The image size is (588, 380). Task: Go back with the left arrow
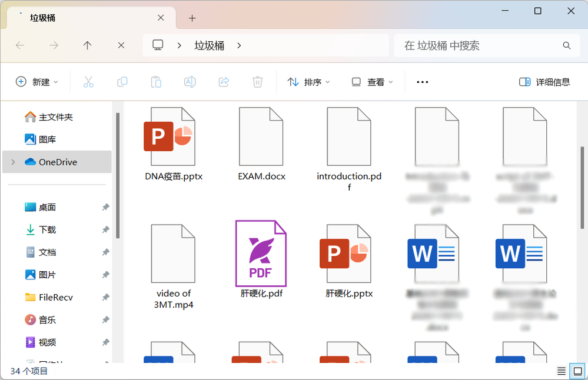click(x=20, y=46)
